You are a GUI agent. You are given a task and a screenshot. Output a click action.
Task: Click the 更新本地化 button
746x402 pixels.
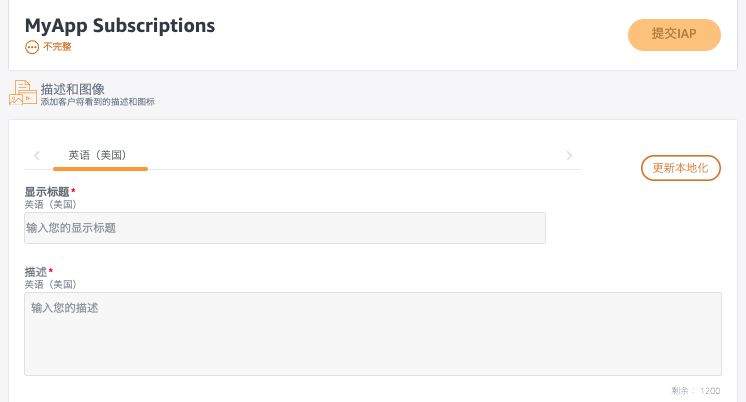(680, 168)
